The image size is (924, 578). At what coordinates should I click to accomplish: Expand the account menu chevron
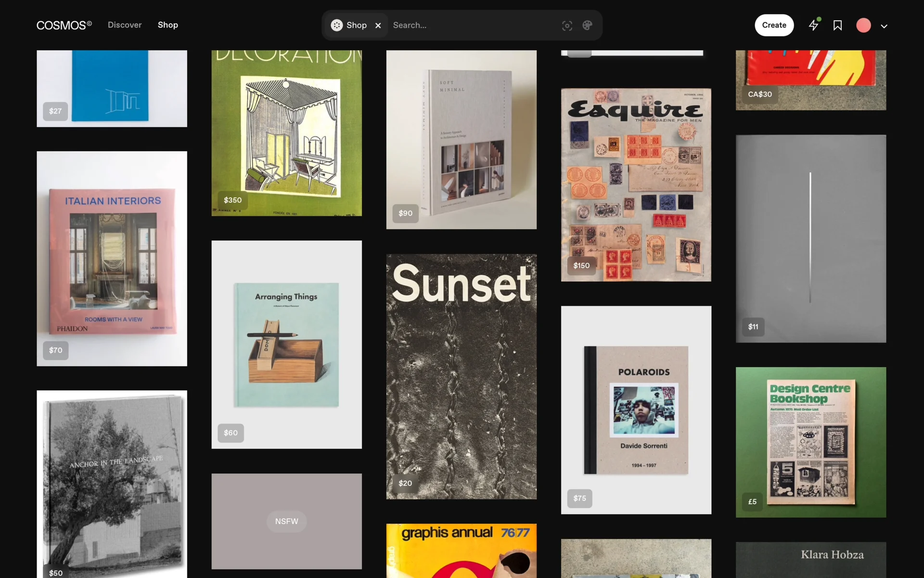pos(884,26)
